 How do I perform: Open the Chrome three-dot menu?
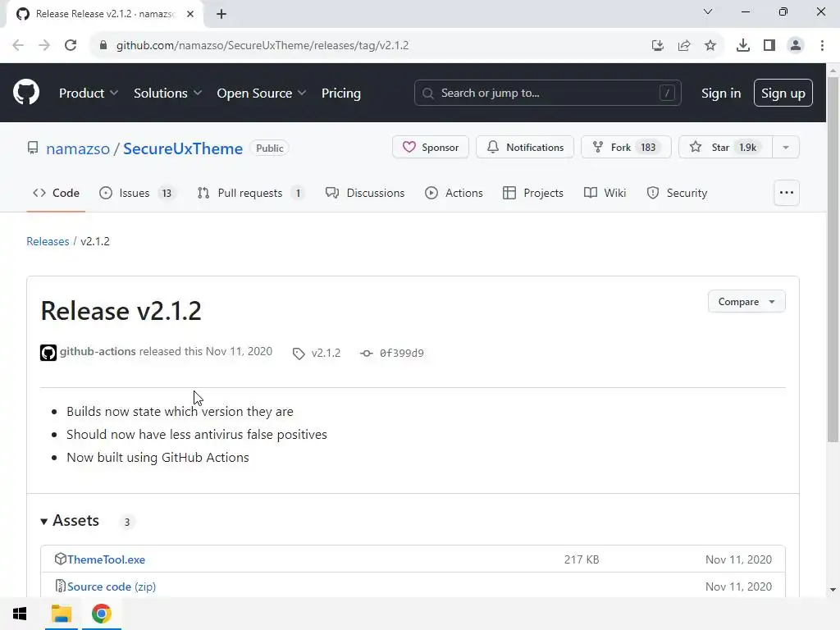click(x=822, y=46)
